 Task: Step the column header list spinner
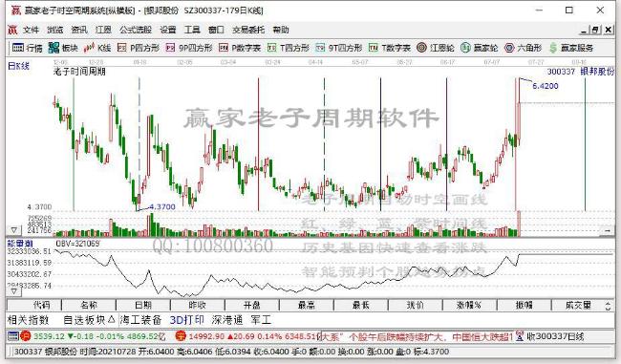[x=609, y=306]
